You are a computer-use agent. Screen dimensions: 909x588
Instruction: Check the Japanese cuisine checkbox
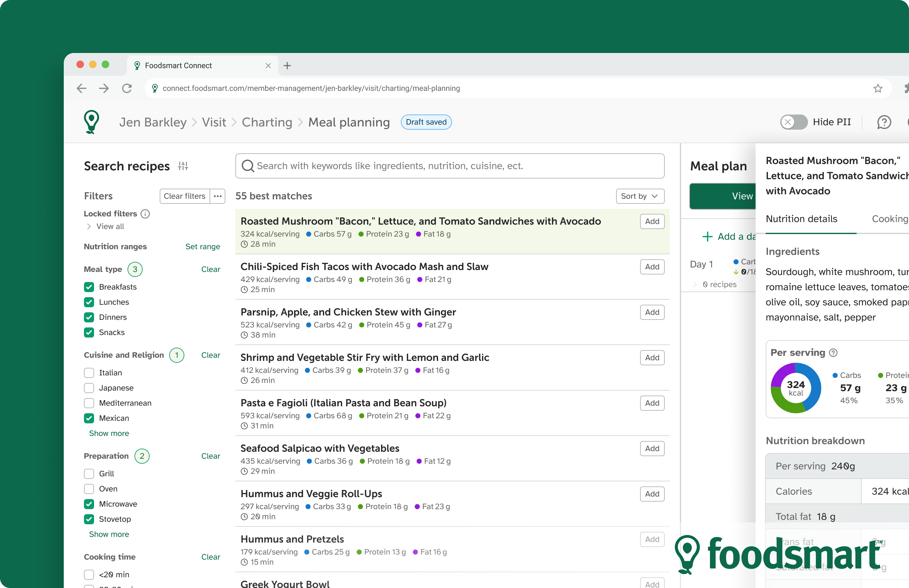(x=89, y=388)
